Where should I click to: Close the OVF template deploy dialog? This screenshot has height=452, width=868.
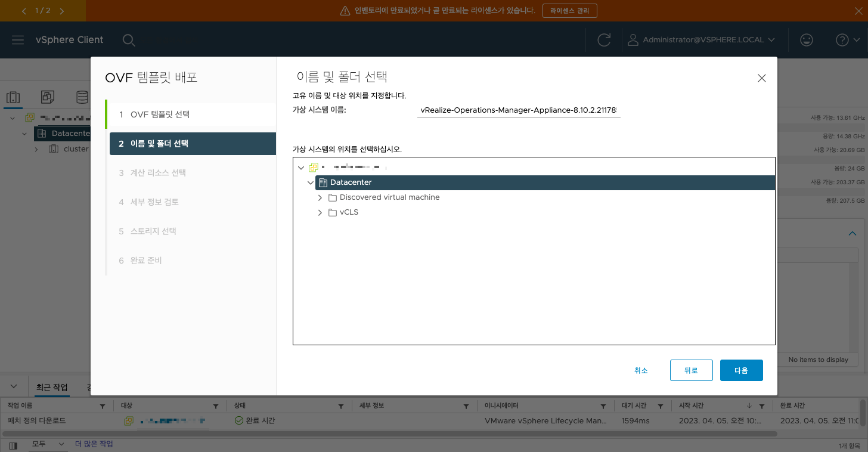[x=761, y=78]
